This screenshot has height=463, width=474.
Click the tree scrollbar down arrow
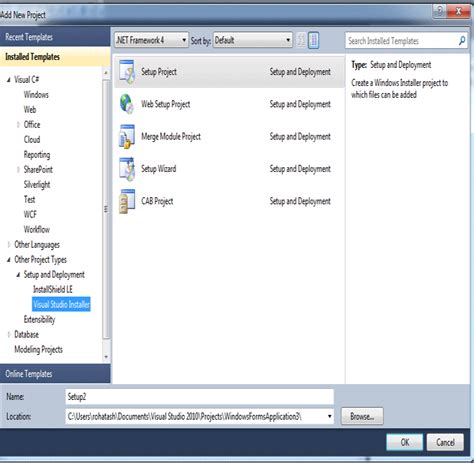click(106, 357)
